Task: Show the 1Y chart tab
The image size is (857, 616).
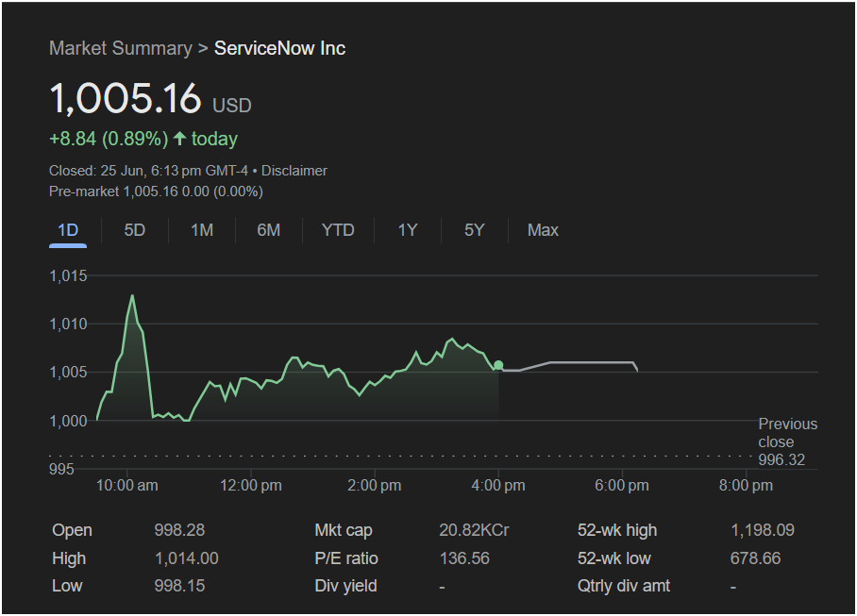Action: pos(407,230)
